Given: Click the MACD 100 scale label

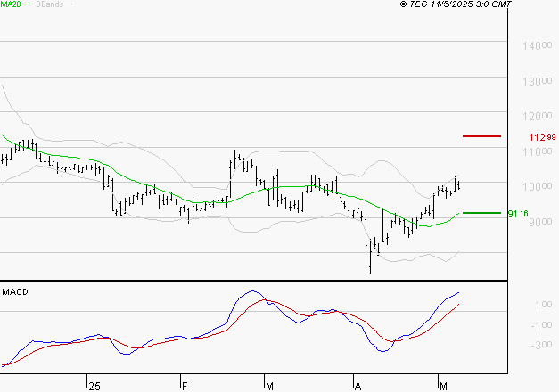Looking at the screenshot, I should [543, 305].
